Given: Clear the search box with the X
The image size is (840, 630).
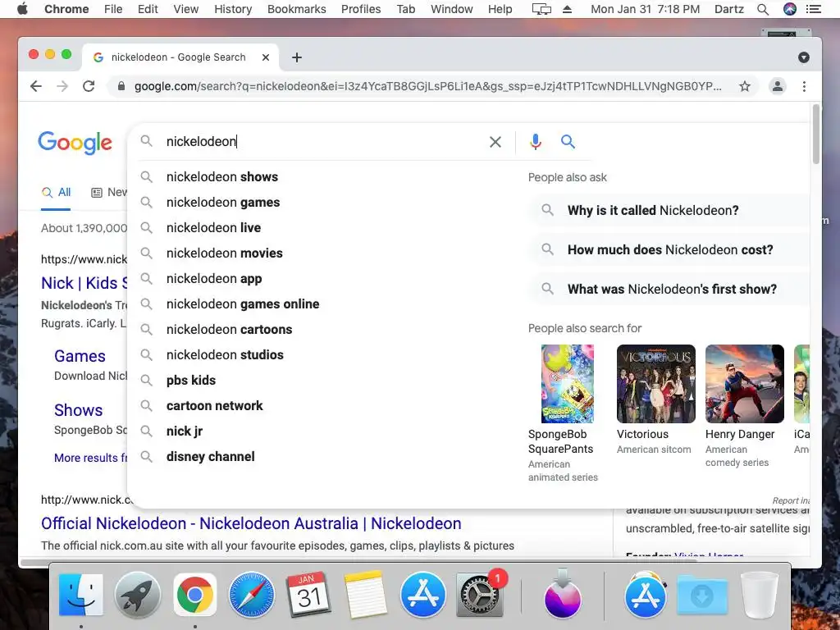Looking at the screenshot, I should 495,142.
